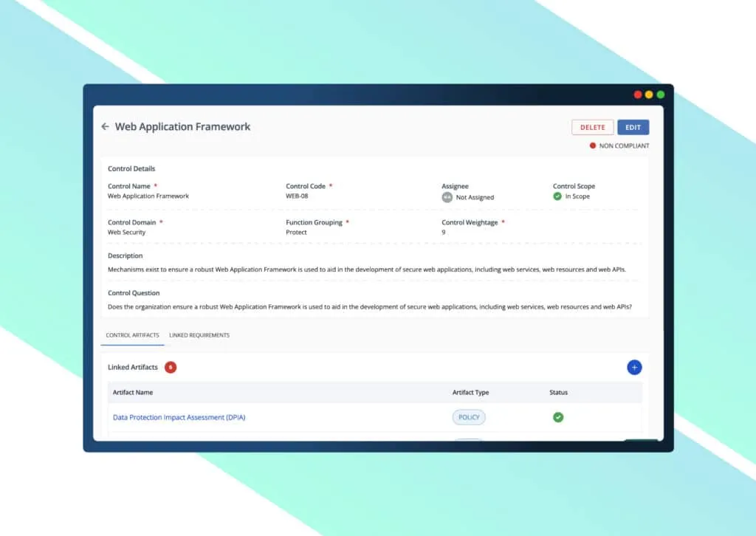This screenshot has width=756, height=536.
Task: Switch to the Control Artifacts tab
Action: (x=133, y=335)
